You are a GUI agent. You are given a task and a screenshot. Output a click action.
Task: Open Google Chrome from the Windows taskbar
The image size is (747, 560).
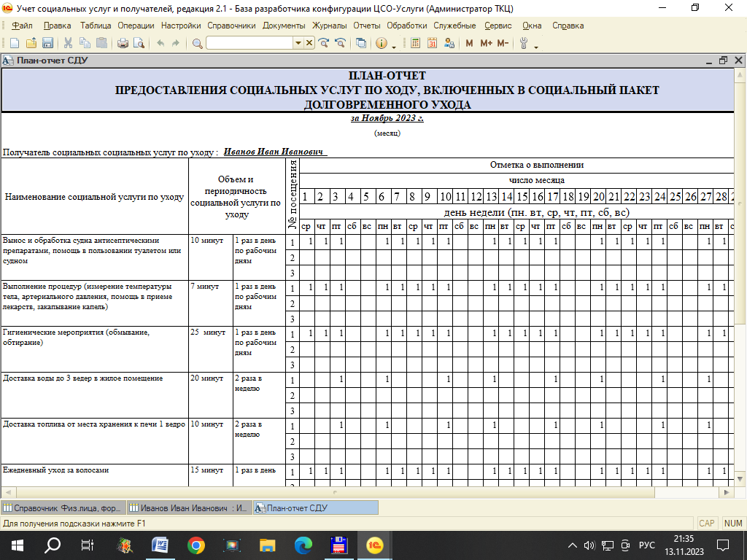[196, 545]
